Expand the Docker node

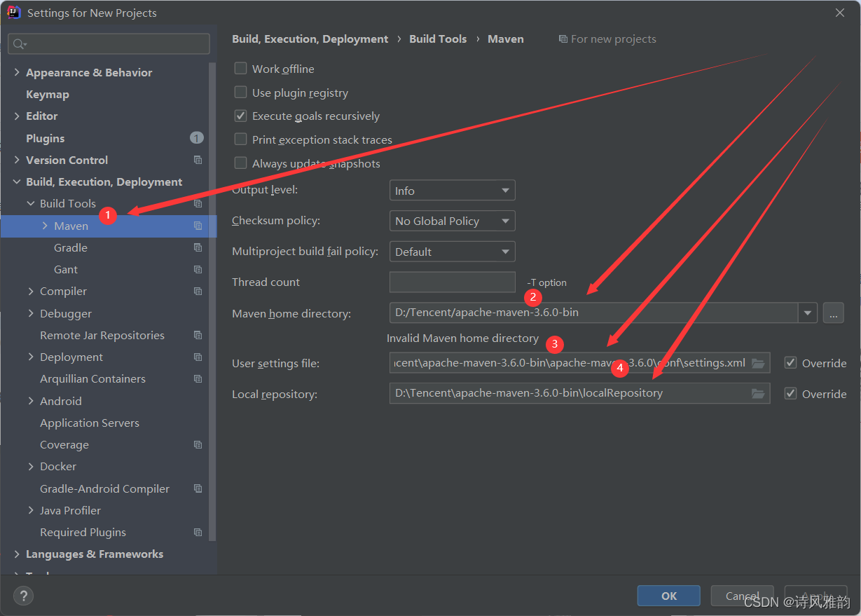(x=31, y=466)
